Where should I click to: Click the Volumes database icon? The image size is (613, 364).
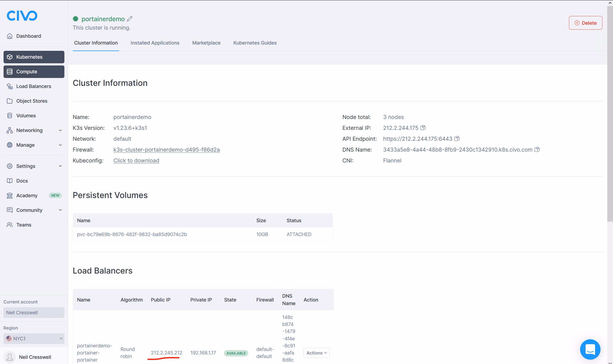pos(10,115)
